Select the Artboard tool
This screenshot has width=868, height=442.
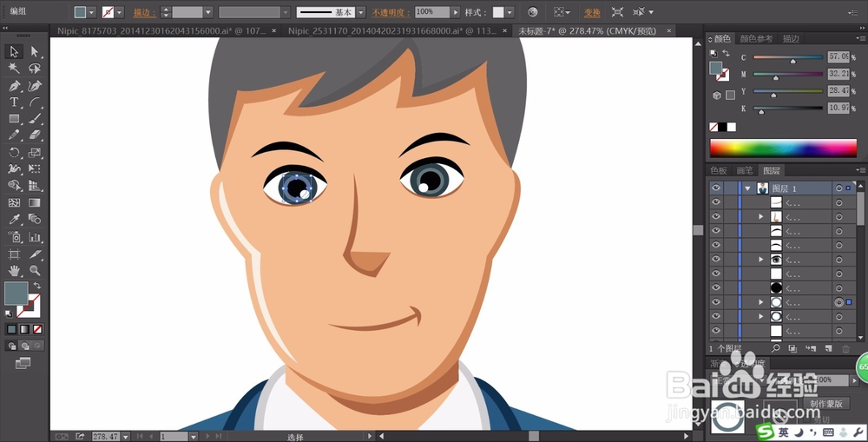(14, 254)
